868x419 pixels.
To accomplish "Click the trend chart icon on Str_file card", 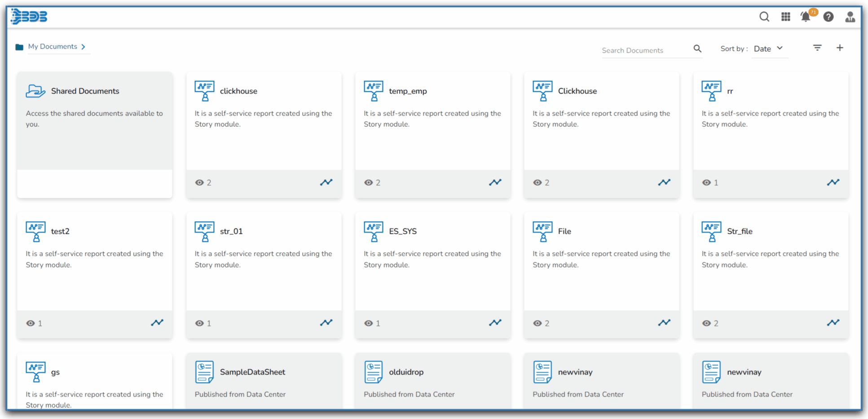I will pos(833,322).
